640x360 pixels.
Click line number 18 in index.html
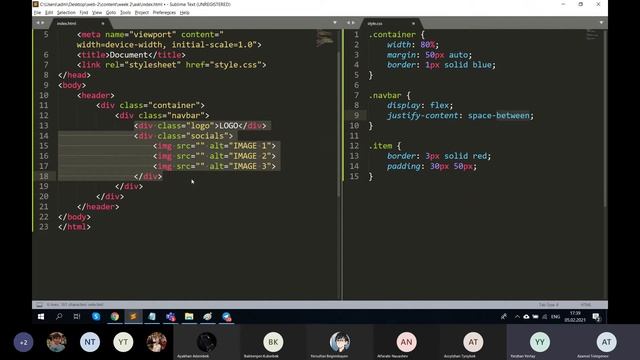(44, 176)
